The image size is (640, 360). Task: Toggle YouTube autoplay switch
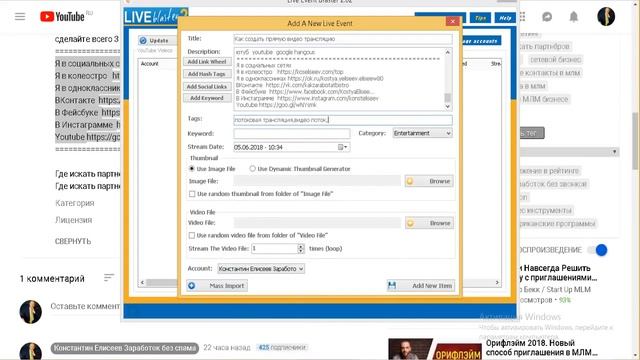point(598,250)
